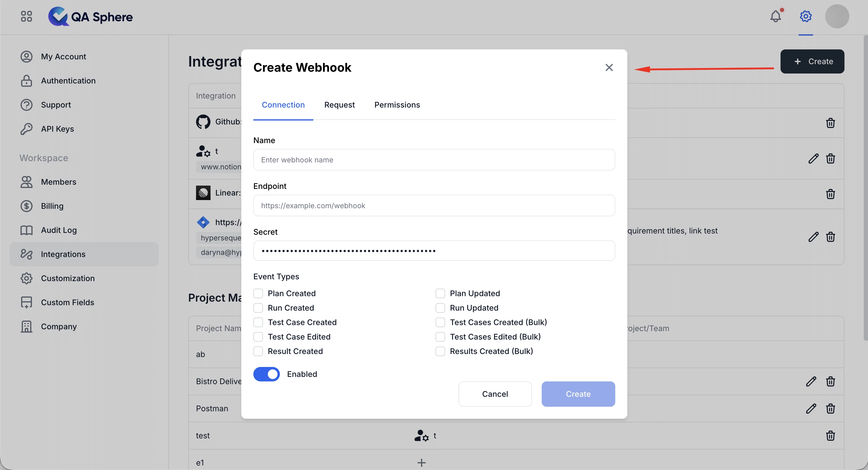This screenshot has height=470, width=868.
Task: Click the plus icon in the e1 project row
Action: (422, 462)
